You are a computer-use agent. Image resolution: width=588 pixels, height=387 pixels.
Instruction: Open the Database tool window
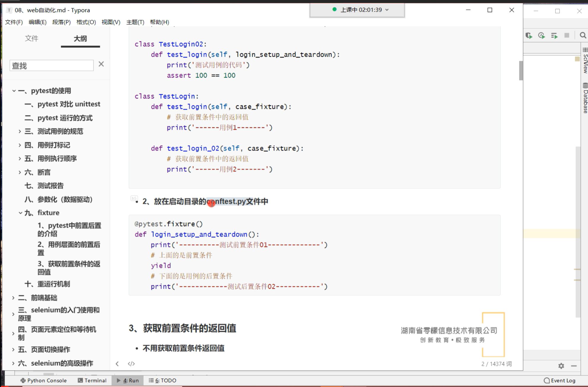(x=585, y=98)
